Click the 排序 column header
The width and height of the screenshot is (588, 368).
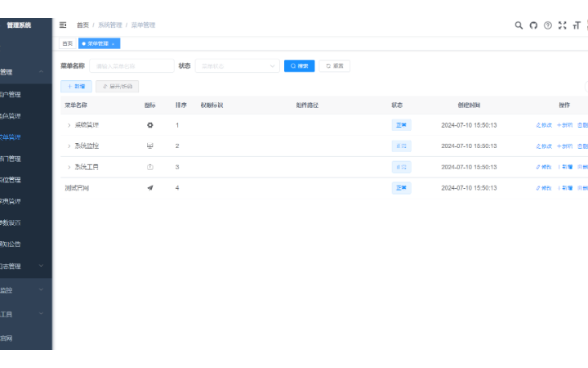tap(180, 105)
